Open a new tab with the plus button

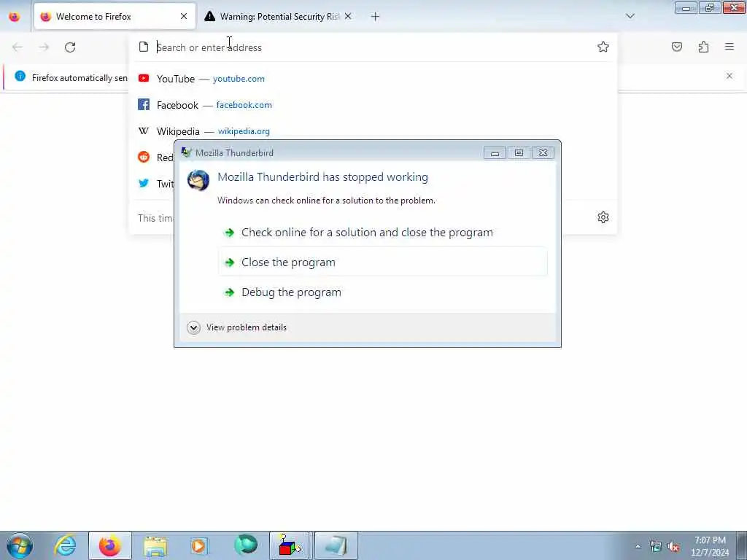click(375, 17)
